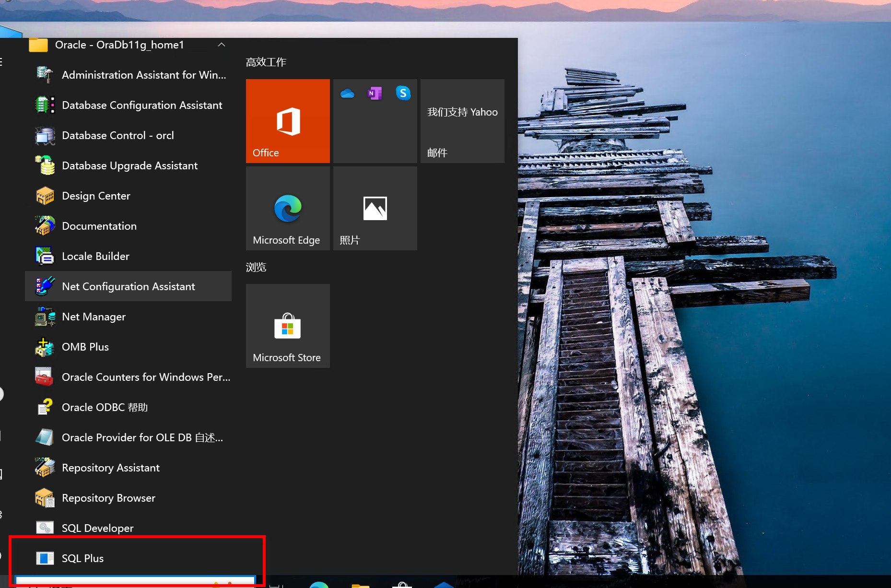Launch SQL Developer
Image resolution: width=891 pixels, height=588 pixels.
[x=97, y=529]
